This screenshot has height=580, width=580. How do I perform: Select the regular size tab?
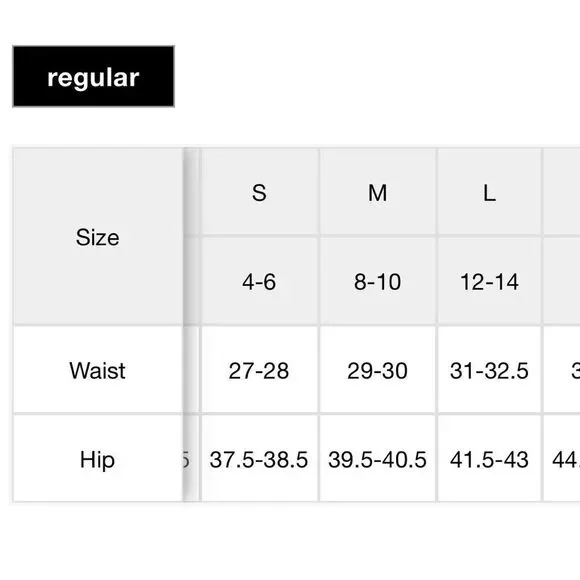pos(93,77)
